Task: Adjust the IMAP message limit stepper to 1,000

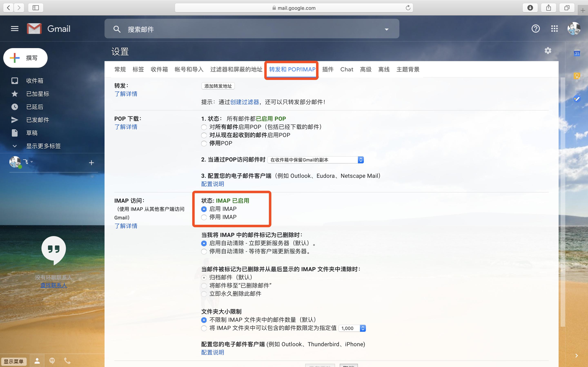Action: 363,328
